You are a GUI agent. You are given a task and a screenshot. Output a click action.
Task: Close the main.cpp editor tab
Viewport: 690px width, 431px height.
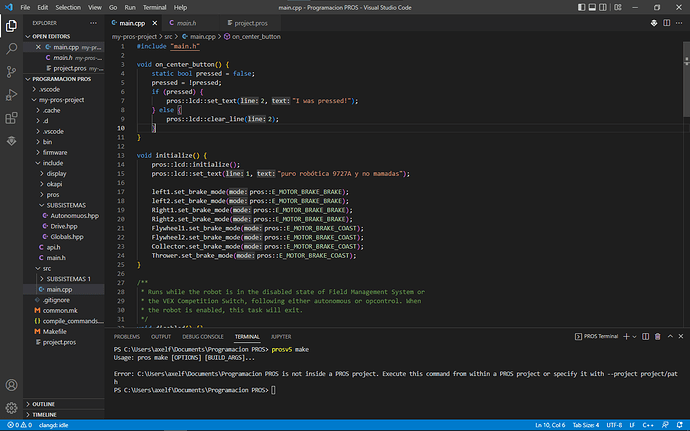coord(154,23)
